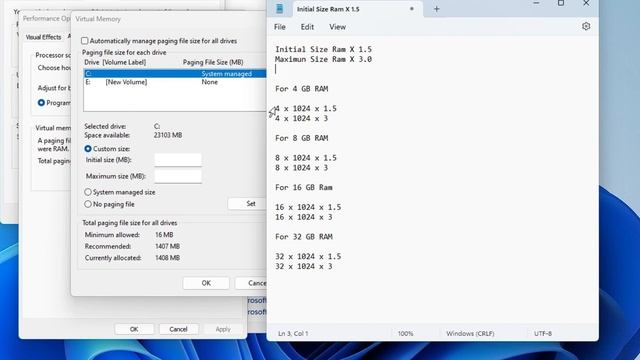640x360 pixels.
Task: Click Minimum allowed value 16 MB
Action: (164, 235)
